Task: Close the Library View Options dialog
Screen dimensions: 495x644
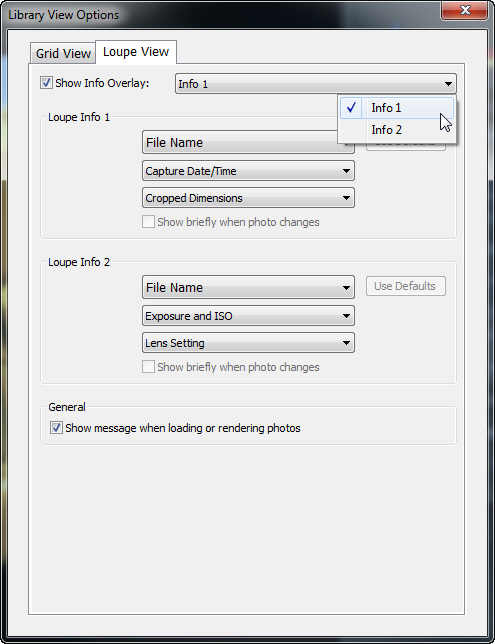Action: pos(465,10)
